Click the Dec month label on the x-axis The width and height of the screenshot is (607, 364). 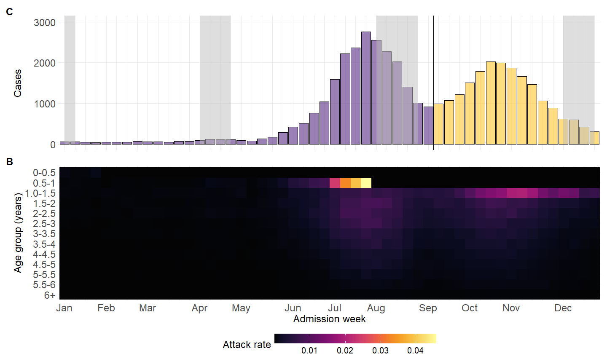click(x=563, y=308)
